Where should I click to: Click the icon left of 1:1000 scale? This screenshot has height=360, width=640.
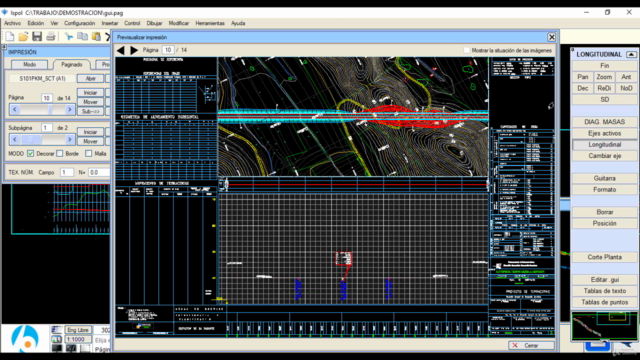tap(57, 339)
